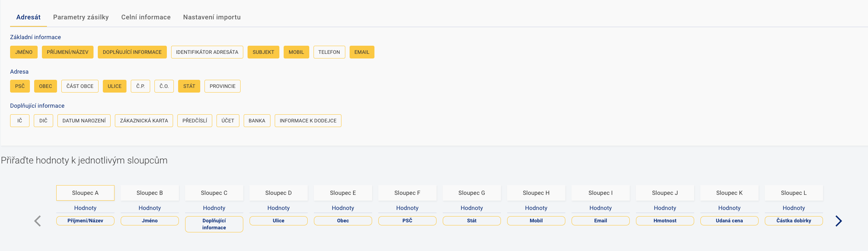
Task: Click the Částka dobírky assigned tag
Action: pos(794,221)
